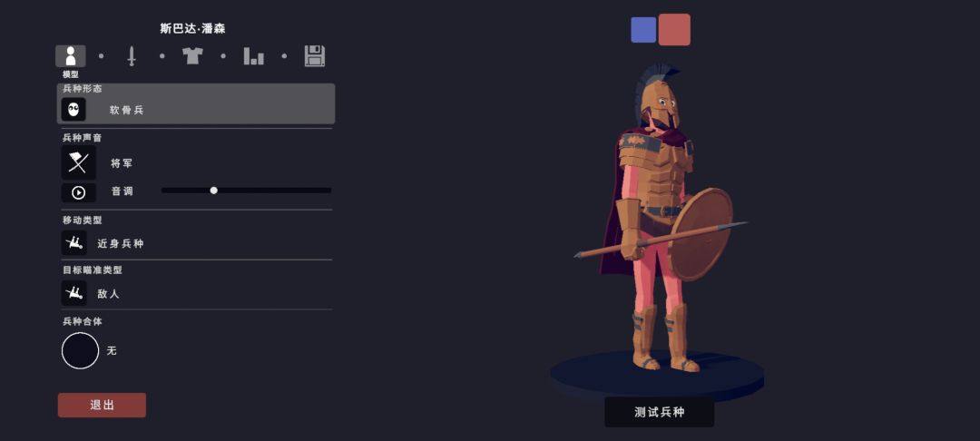Switch to the sword weapons tab

pyautogui.click(x=132, y=56)
